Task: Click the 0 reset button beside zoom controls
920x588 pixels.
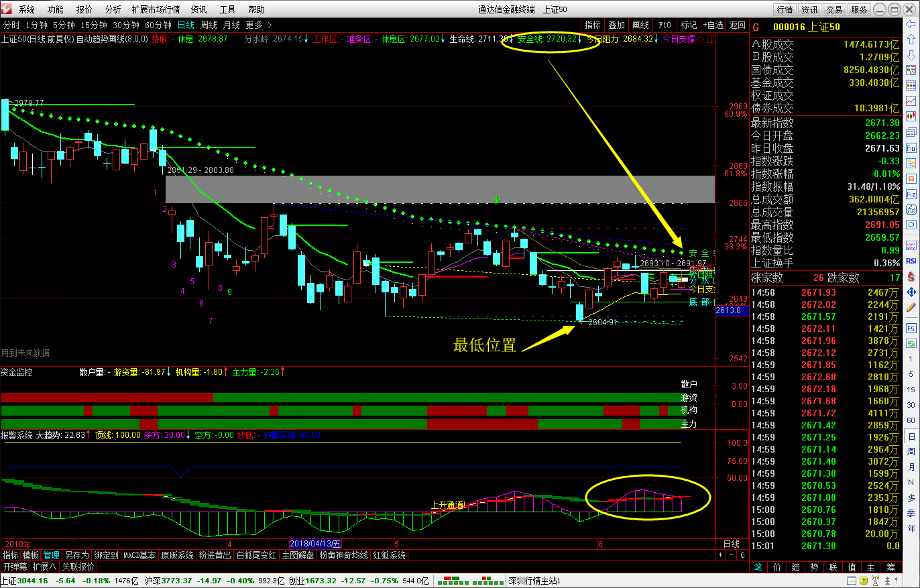Action: click(742, 555)
